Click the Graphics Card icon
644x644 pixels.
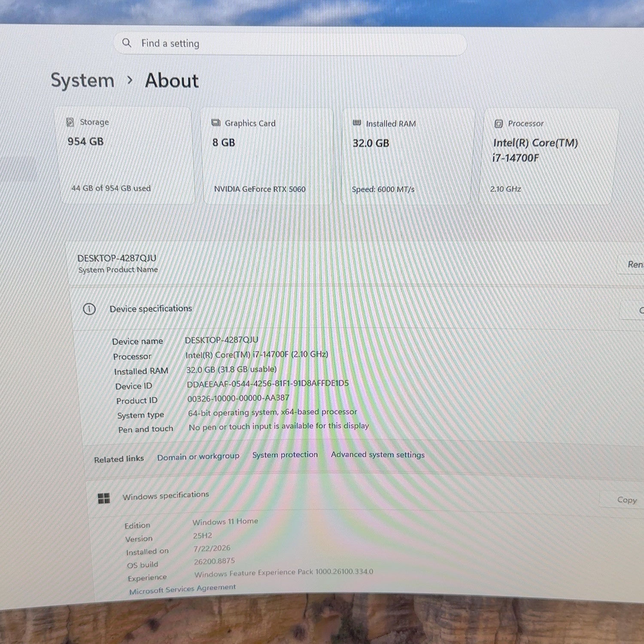(216, 123)
